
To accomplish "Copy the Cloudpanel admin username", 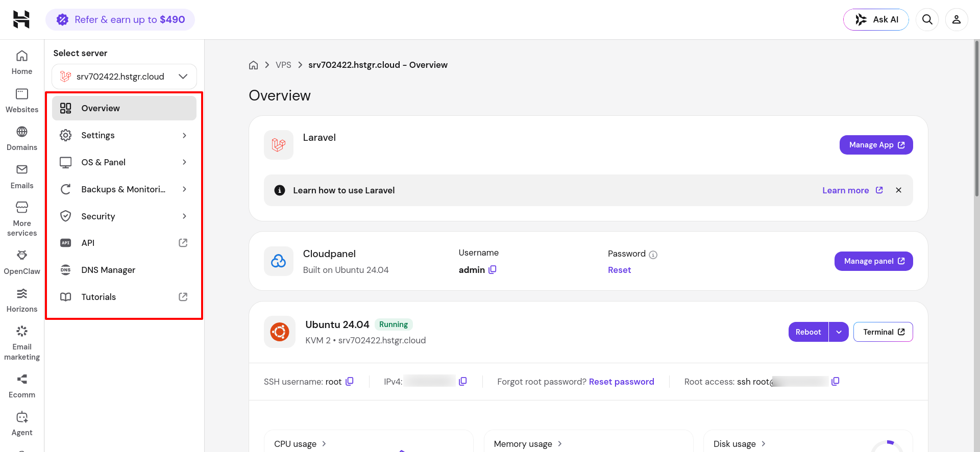I will (493, 269).
